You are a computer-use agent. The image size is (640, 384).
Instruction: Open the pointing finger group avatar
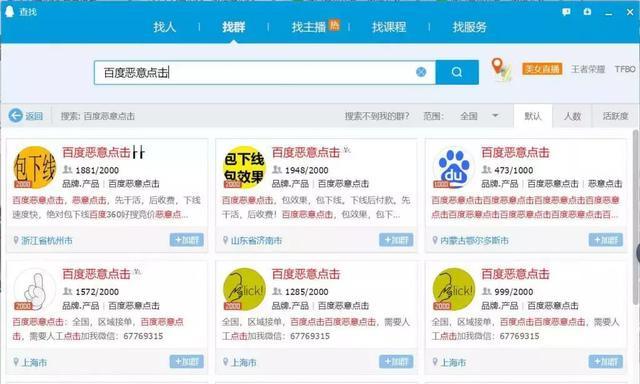[x=35, y=289]
